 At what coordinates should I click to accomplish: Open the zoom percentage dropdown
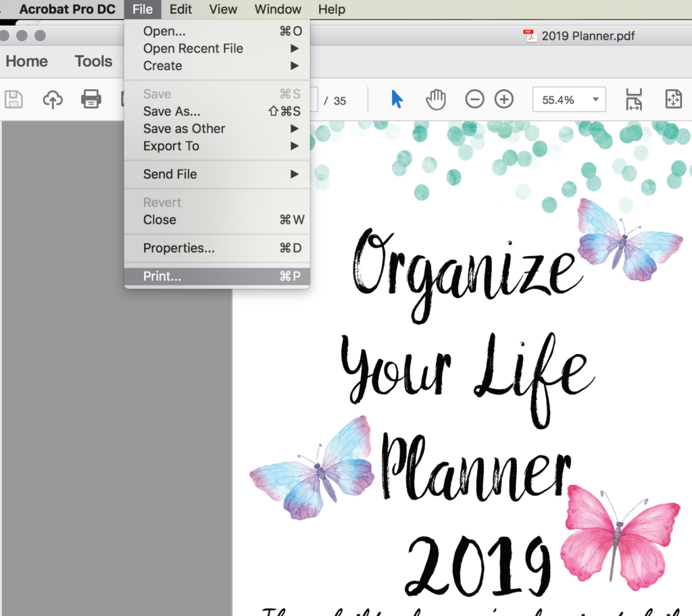[x=570, y=99]
